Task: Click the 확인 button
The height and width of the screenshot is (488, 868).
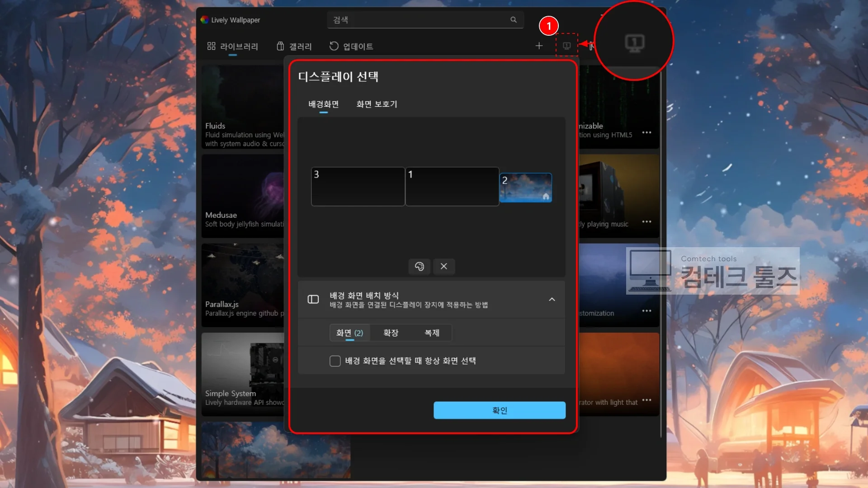Action: [500, 410]
